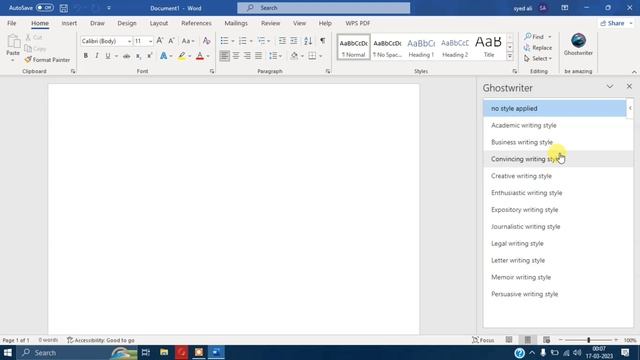Open line spacing options
The image size is (640, 360).
point(273,56)
